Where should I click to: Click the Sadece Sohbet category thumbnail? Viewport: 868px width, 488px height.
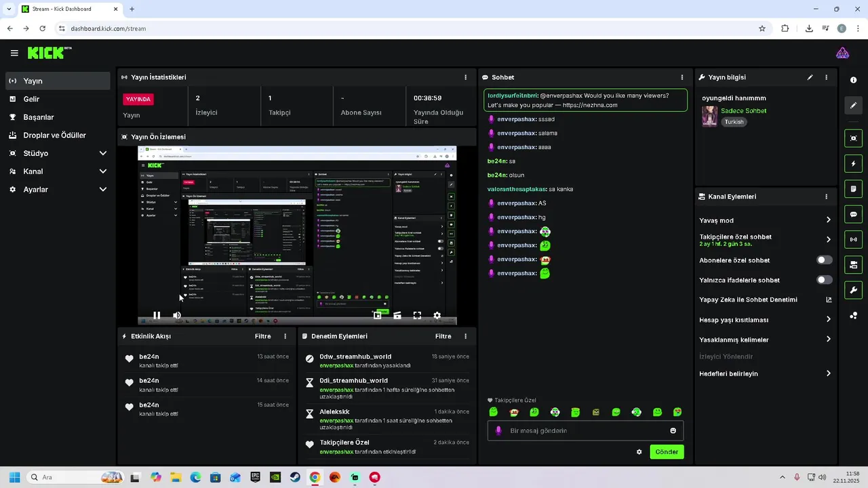click(709, 116)
